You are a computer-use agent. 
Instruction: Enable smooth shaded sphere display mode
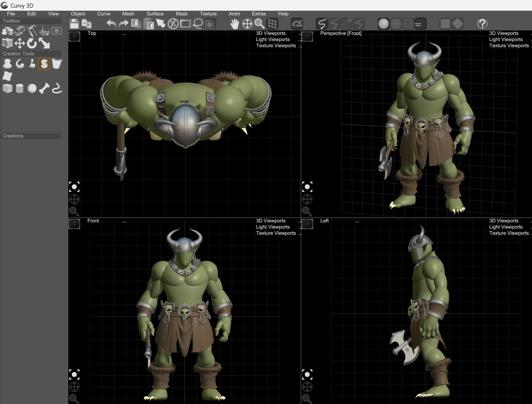coord(383,24)
